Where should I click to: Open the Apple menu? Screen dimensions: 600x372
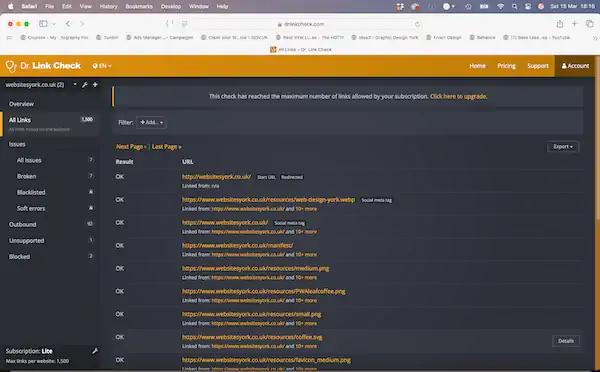pyautogui.click(x=11, y=6)
